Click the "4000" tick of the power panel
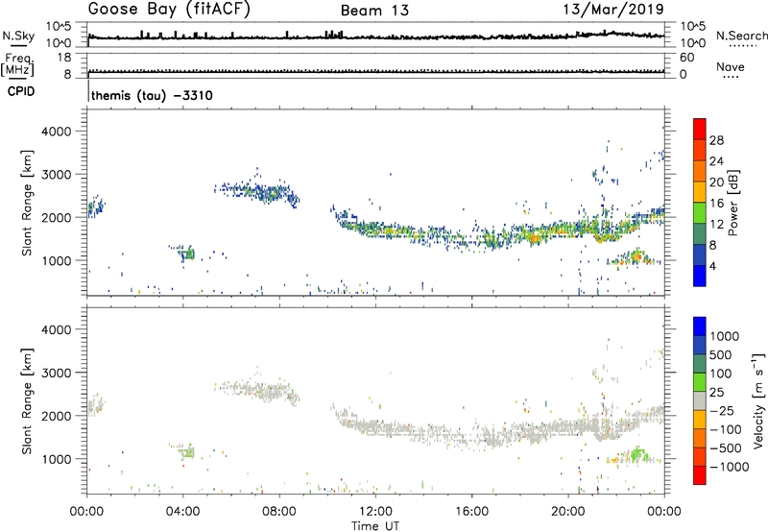The image size is (768, 532). pyautogui.click(x=57, y=132)
